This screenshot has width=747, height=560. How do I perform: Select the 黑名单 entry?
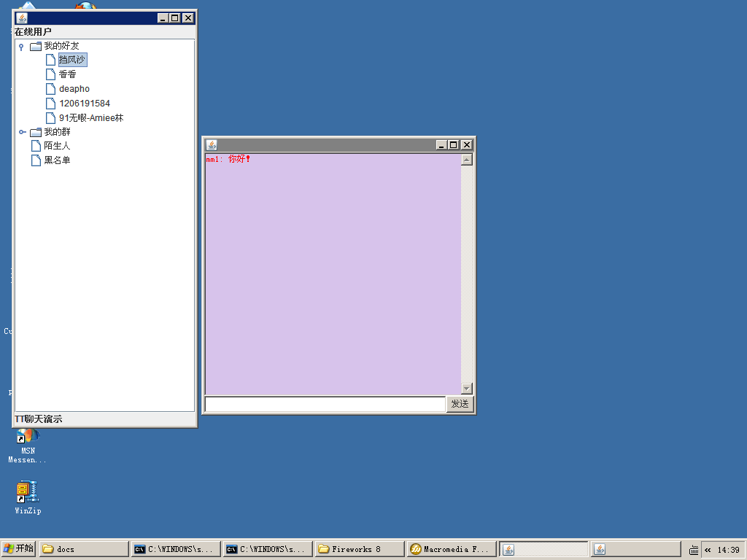pyautogui.click(x=57, y=160)
